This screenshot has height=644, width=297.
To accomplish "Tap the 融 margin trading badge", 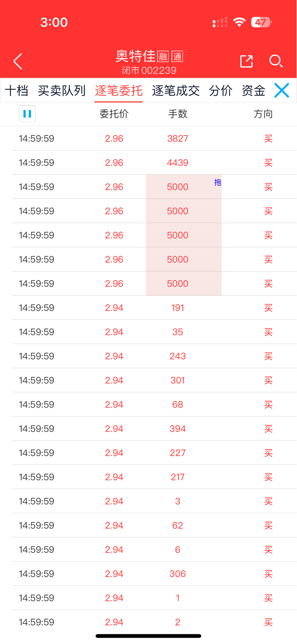I will (163, 57).
